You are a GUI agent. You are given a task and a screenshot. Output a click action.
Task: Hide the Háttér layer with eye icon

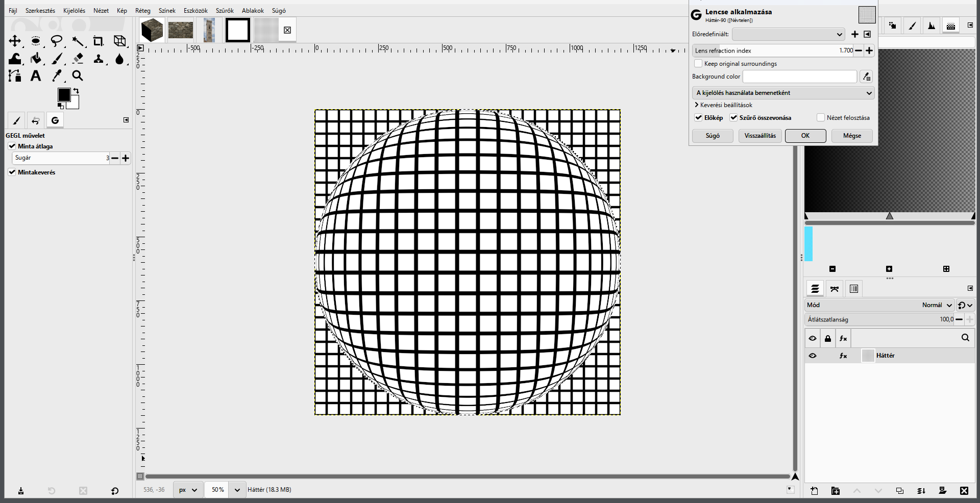[813, 356]
